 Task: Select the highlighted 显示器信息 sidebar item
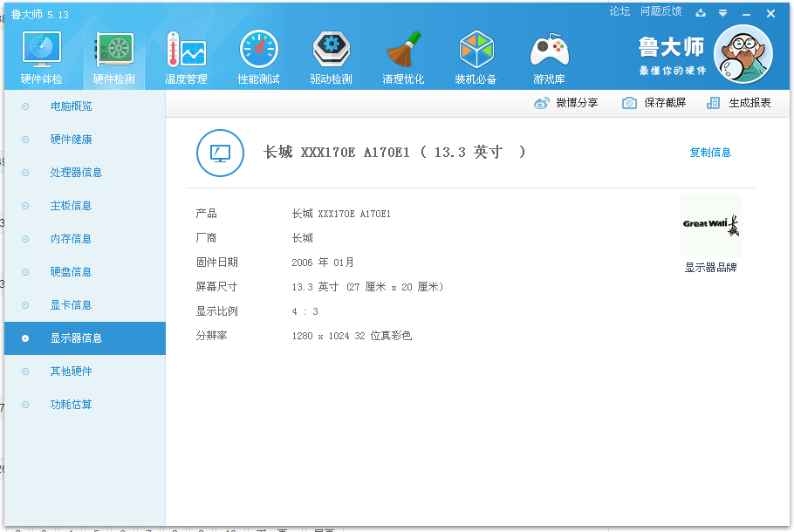coord(86,338)
